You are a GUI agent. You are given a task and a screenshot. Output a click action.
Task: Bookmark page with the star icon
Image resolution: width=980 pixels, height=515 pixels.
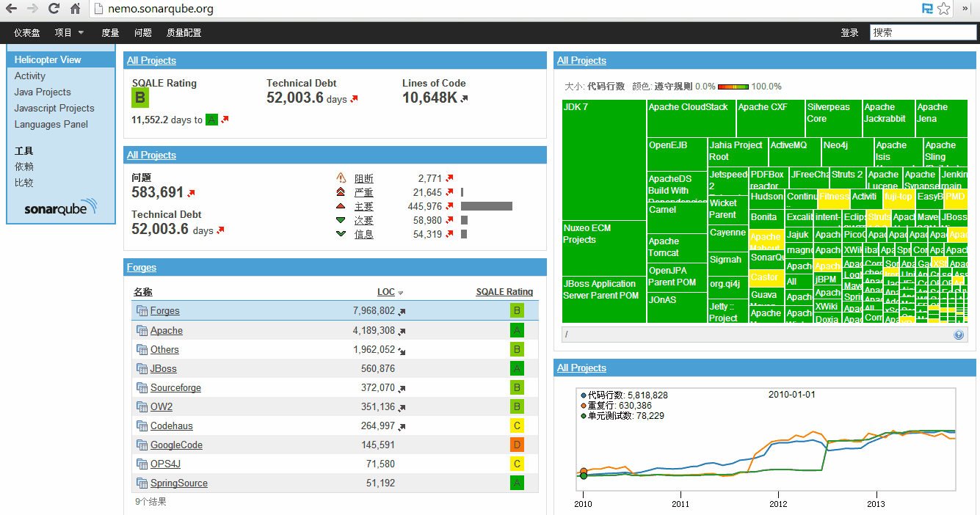(944, 9)
